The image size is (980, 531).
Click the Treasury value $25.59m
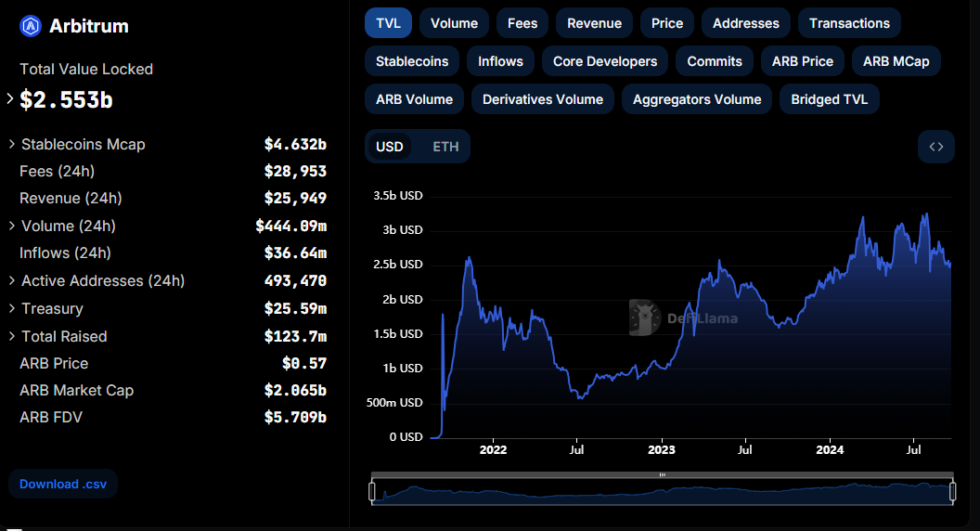click(295, 308)
